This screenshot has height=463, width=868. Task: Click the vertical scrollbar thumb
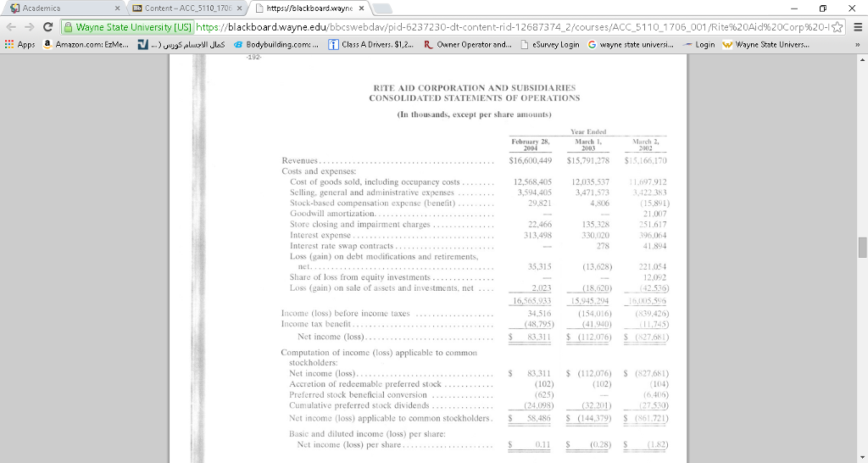click(x=862, y=248)
